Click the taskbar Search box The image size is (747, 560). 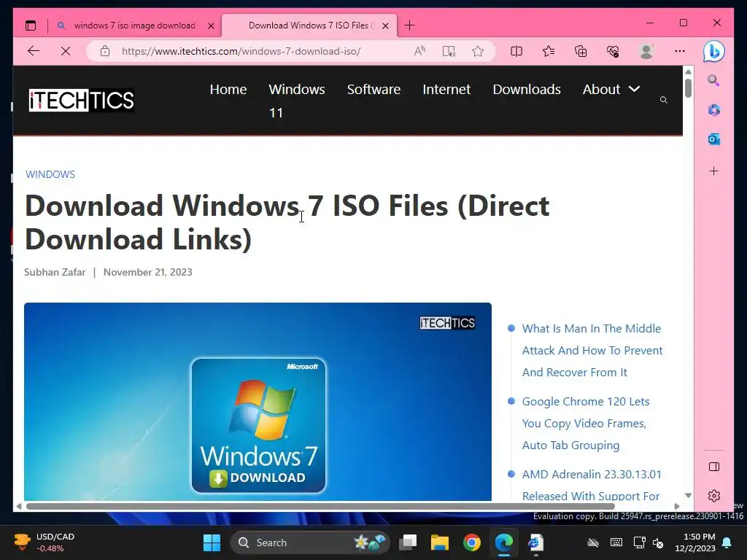(309, 542)
